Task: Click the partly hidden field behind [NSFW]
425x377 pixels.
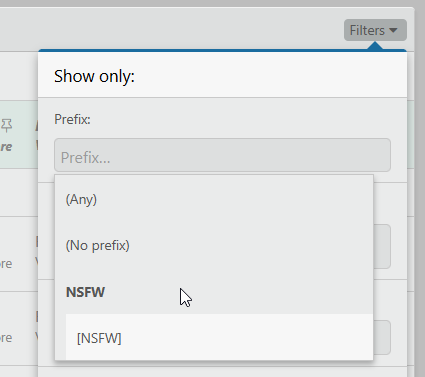Action: 382,337
